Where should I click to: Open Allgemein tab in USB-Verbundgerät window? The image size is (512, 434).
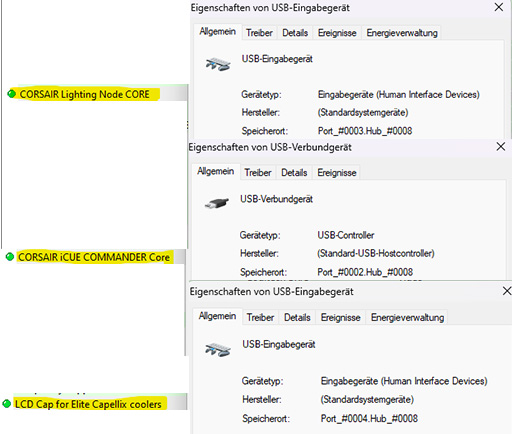tap(216, 172)
